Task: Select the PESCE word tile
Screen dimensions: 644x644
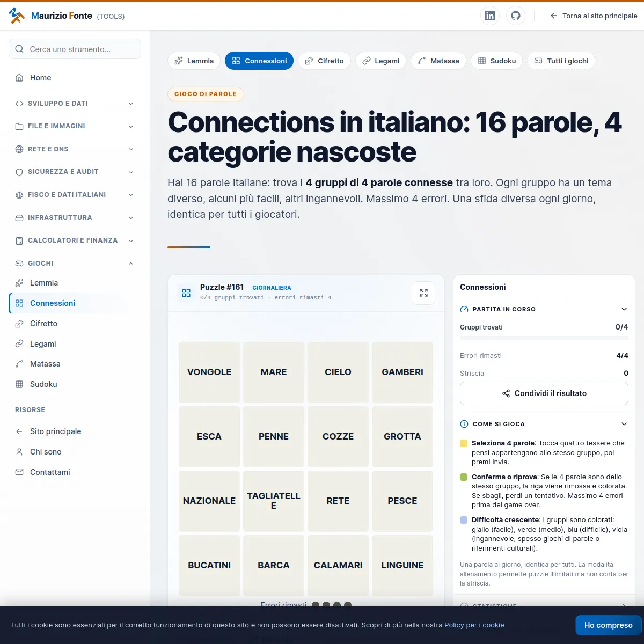Action: tap(402, 501)
